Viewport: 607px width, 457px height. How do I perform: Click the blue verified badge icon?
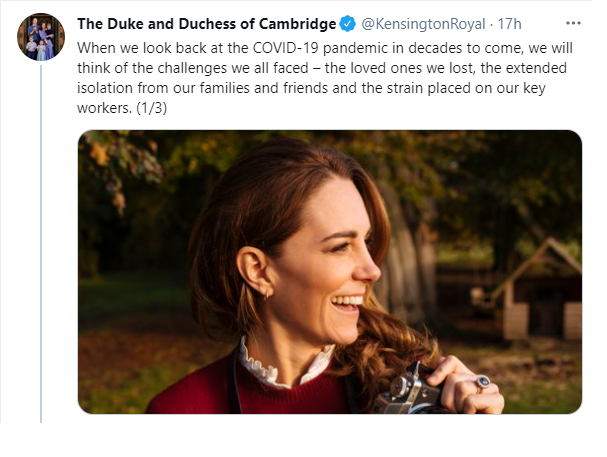347,23
